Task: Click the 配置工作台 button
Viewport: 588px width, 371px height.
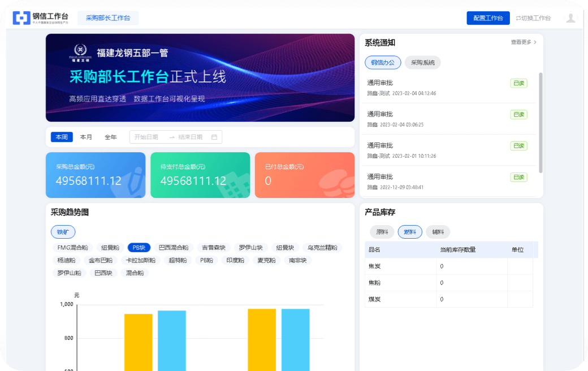Action: [487, 18]
